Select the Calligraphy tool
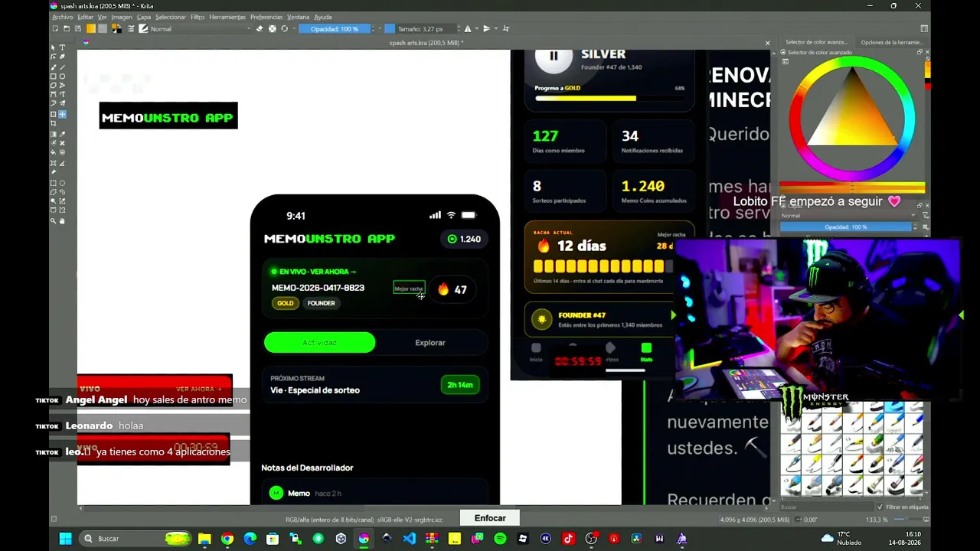This screenshot has height=551, width=980. point(63,57)
